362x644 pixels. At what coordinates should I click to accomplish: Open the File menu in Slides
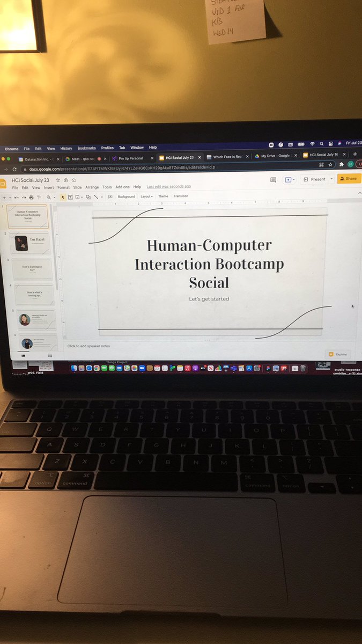point(15,187)
